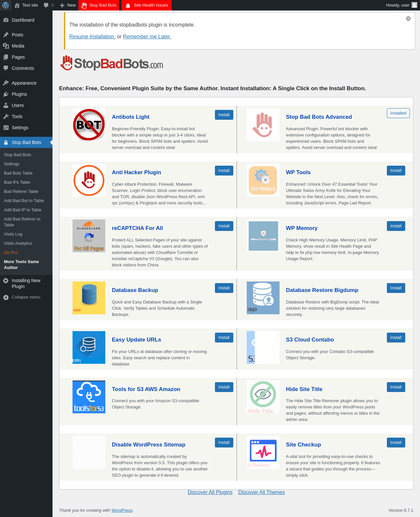Install Database Restore Bigdump plugin
Viewport: 420px width, 517px height.
(x=396, y=288)
